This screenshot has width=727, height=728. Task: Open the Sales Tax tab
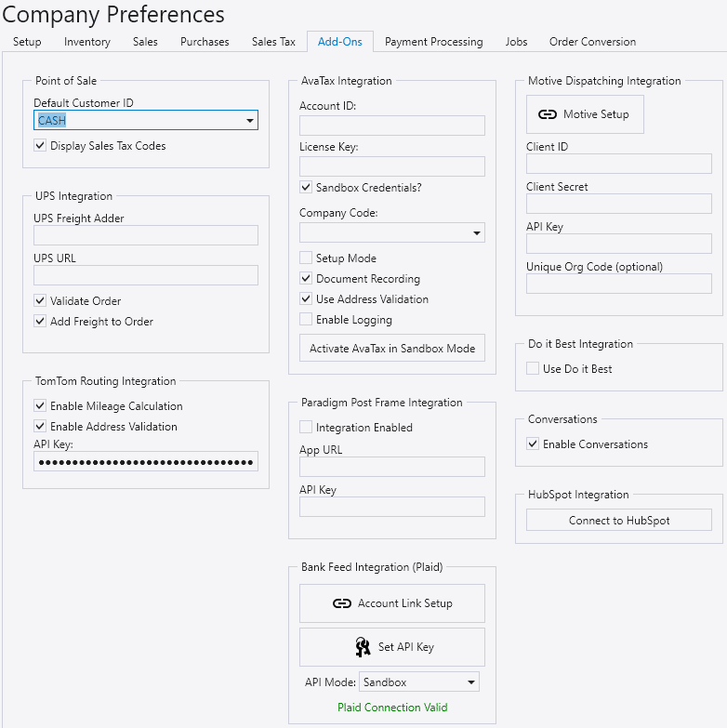point(273,42)
